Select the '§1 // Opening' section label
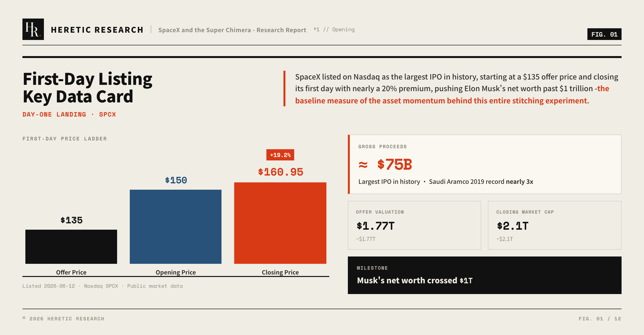 334,30
